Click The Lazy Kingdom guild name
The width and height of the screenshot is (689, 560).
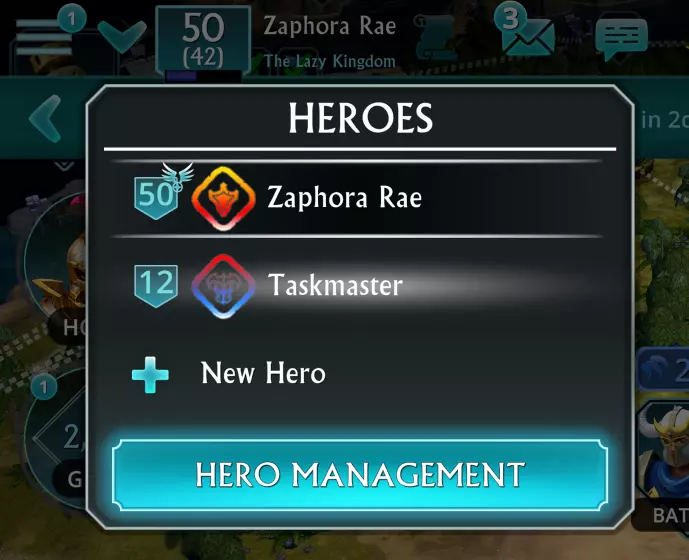[x=330, y=61]
